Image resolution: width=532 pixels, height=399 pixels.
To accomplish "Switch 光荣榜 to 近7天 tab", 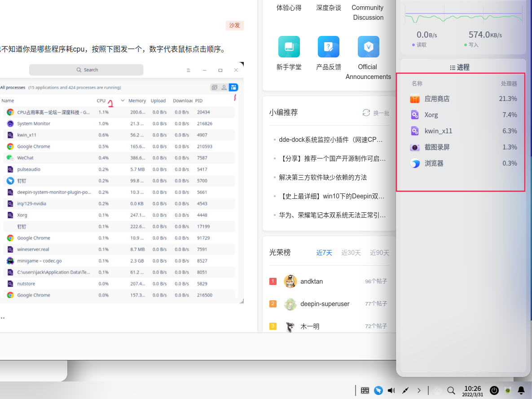I will [324, 253].
